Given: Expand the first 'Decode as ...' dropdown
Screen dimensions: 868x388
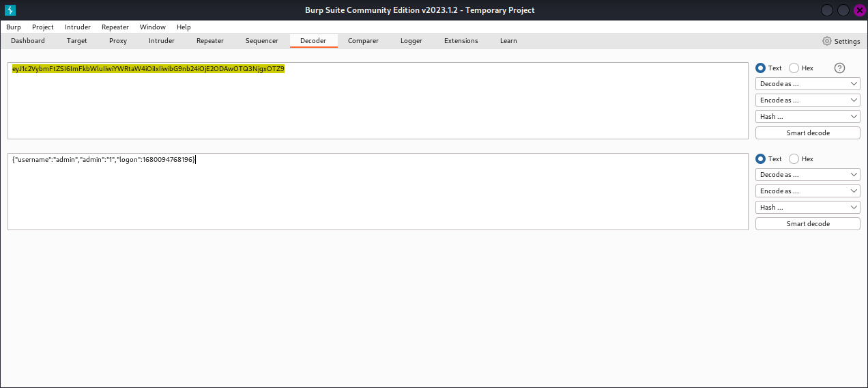Looking at the screenshot, I should [807, 83].
